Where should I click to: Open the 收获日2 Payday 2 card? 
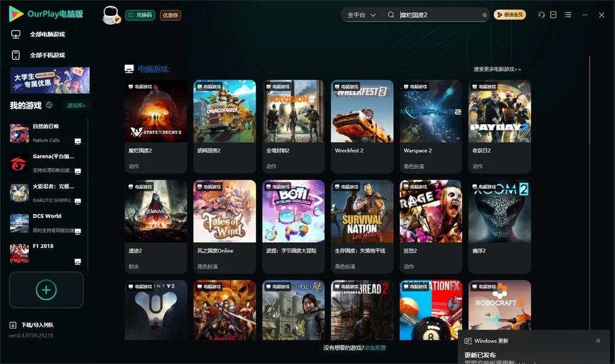click(x=499, y=127)
